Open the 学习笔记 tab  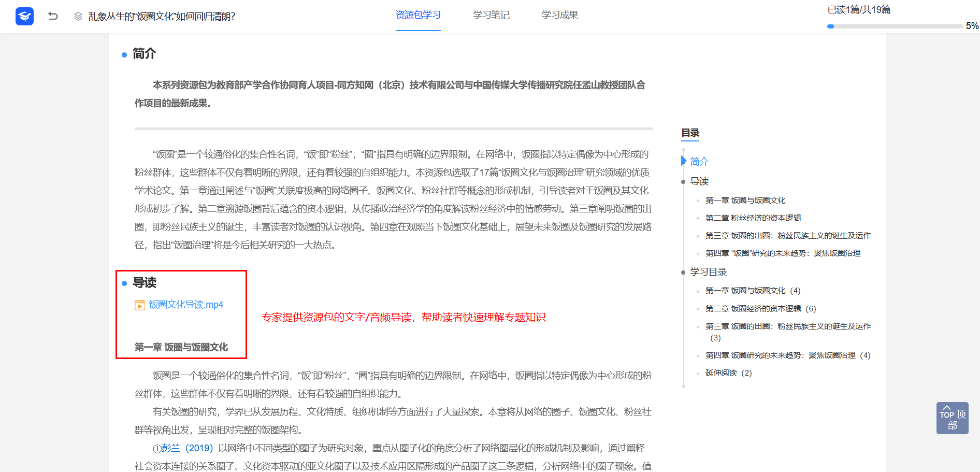[491, 15]
